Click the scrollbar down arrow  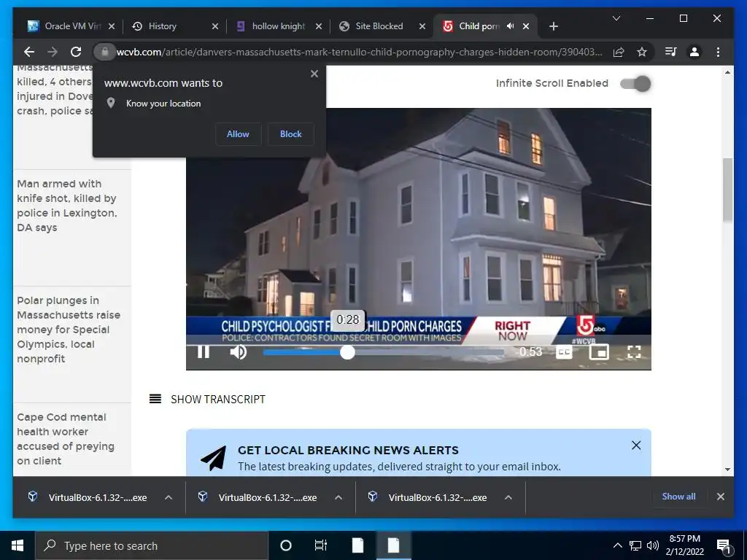pyautogui.click(x=727, y=470)
